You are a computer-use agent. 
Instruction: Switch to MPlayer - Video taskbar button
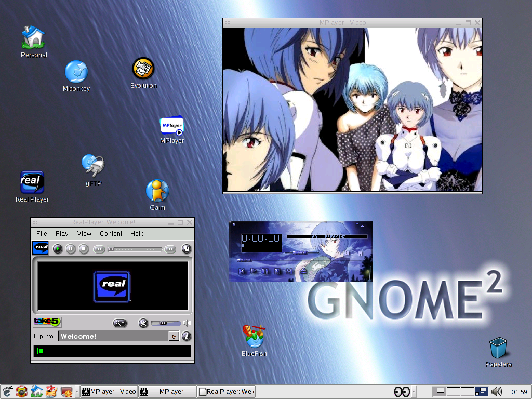point(109,392)
